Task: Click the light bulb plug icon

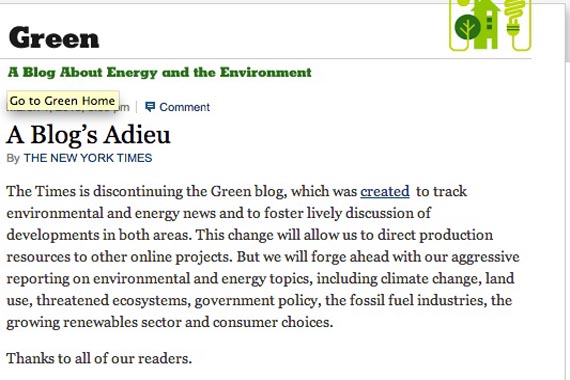Action: 514,16
